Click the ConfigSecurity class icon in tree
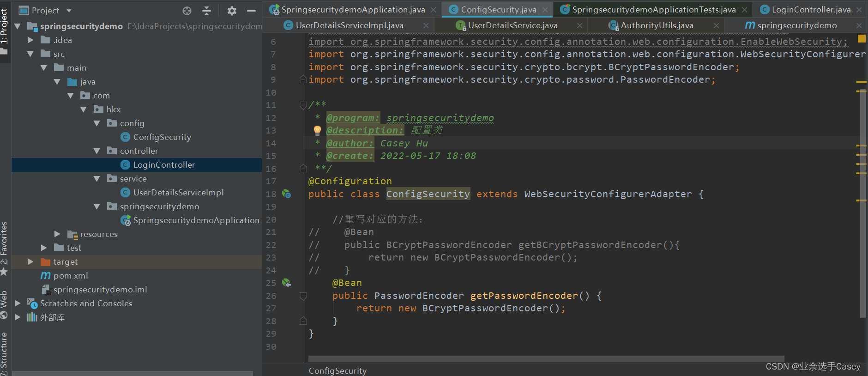 [125, 137]
